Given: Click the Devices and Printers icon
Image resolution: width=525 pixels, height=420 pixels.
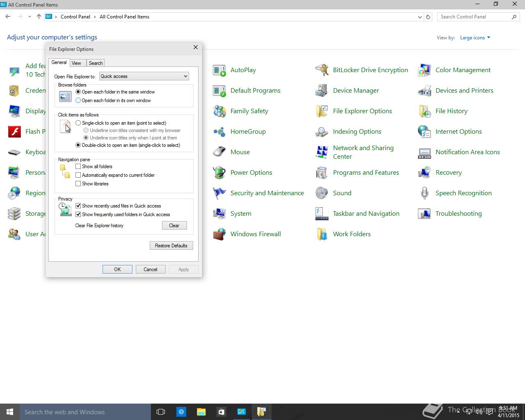Looking at the screenshot, I should pyautogui.click(x=425, y=91).
